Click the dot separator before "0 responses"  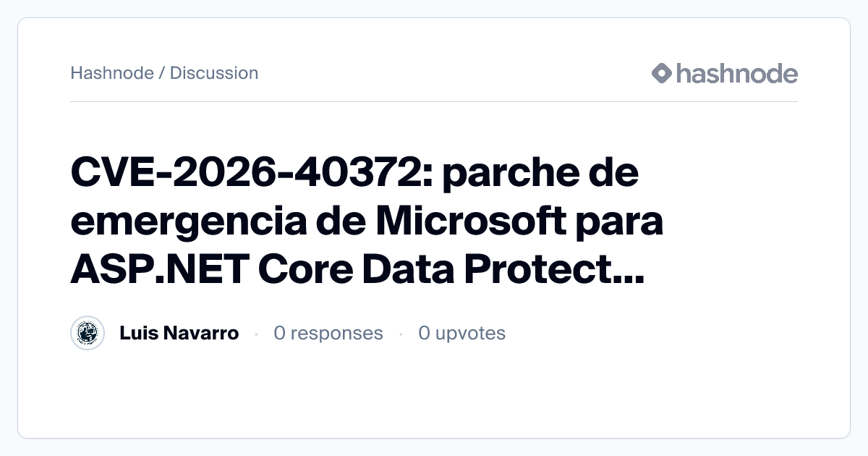pyautogui.click(x=256, y=334)
